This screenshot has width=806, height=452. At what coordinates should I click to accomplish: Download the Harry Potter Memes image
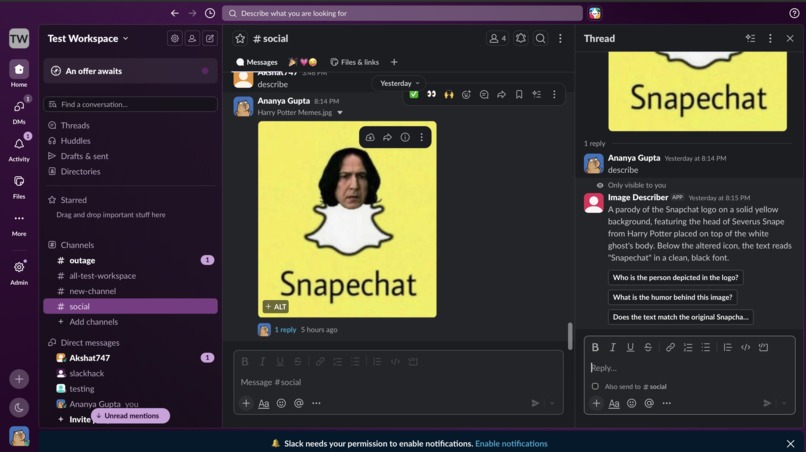coord(370,137)
